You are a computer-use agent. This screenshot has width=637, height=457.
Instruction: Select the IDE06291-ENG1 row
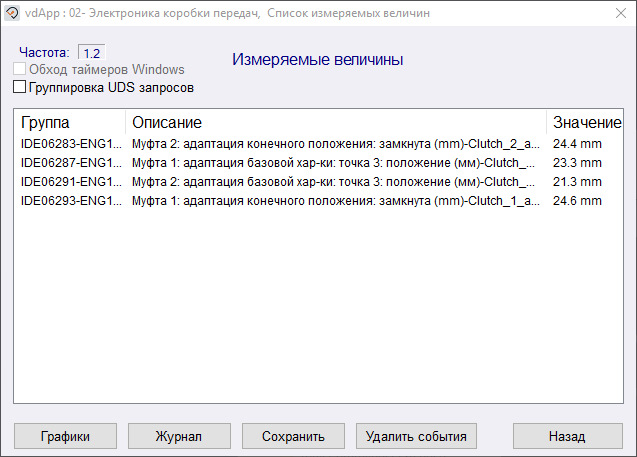71,182
